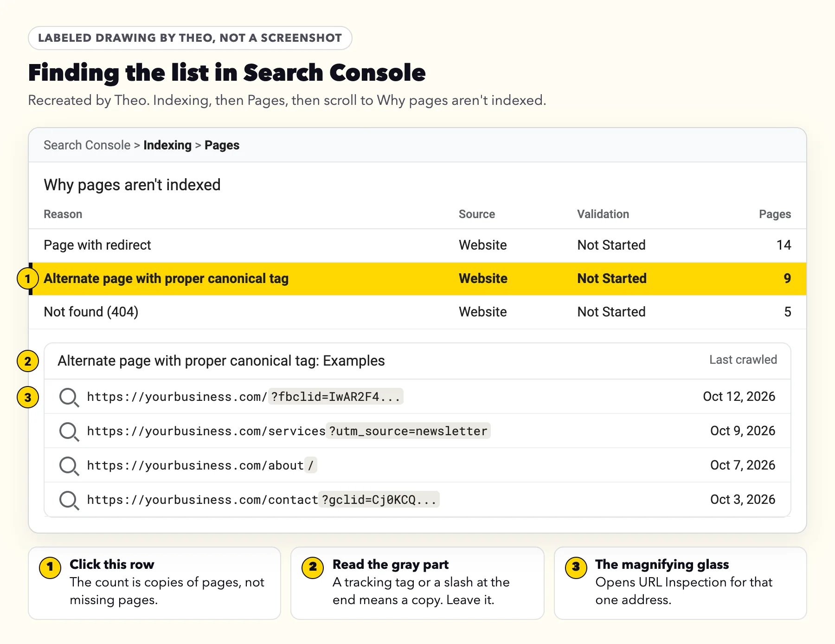Open the Indexing breadcrumb

pos(167,145)
